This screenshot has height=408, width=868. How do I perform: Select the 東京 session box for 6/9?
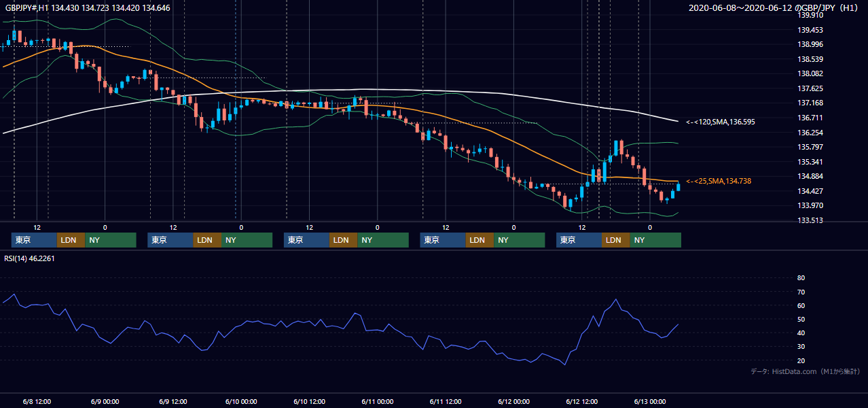pos(170,240)
